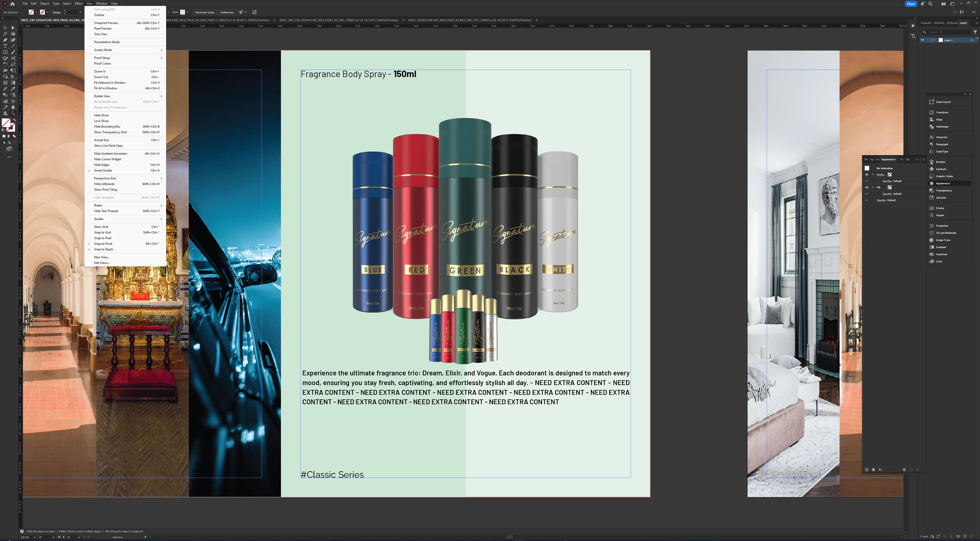Select the Pen tool
The height and width of the screenshot is (541, 980).
click(x=5, y=40)
